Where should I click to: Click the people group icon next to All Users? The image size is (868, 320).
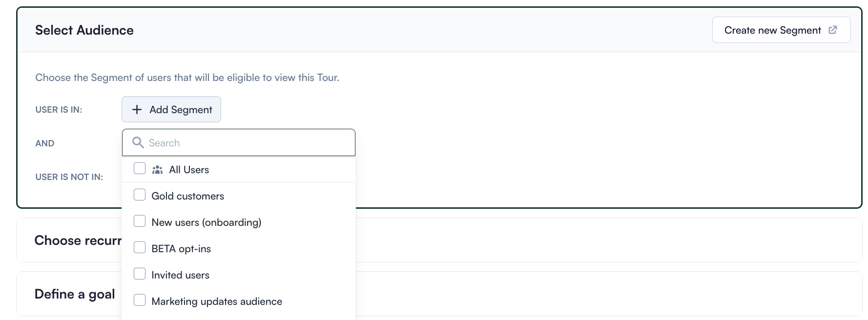coord(157,170)
